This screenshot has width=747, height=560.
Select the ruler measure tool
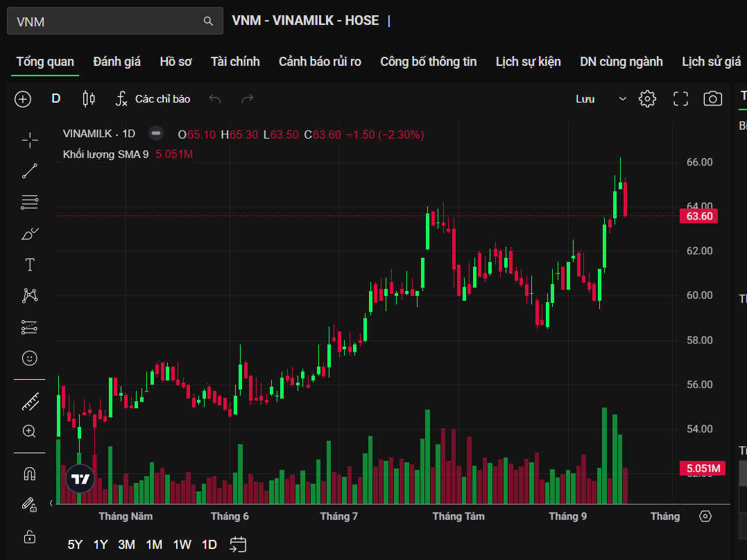click(x=30, y=403)
